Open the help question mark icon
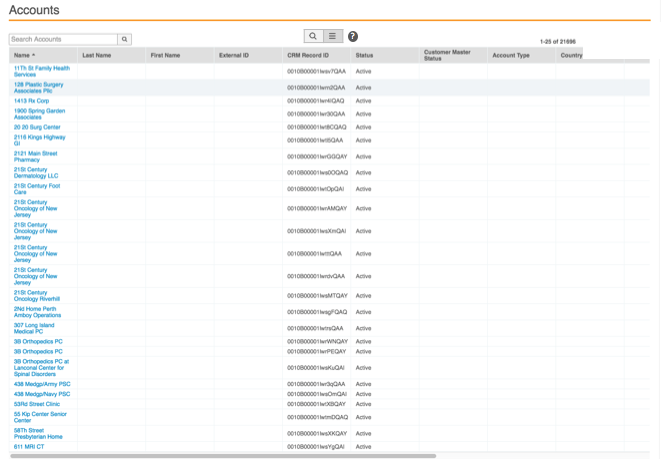Image resolution: width=664 pixels, height=459 pixels. tap(353, 37)
